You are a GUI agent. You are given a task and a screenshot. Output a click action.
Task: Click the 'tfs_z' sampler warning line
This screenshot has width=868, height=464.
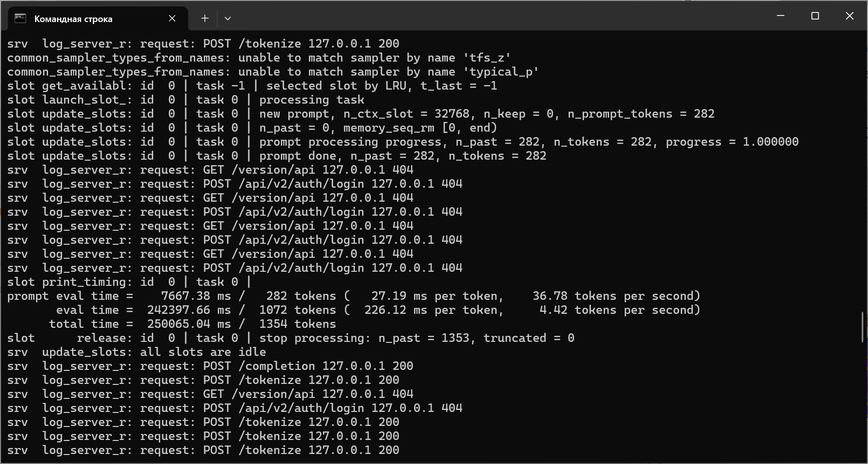coord(259,58)
